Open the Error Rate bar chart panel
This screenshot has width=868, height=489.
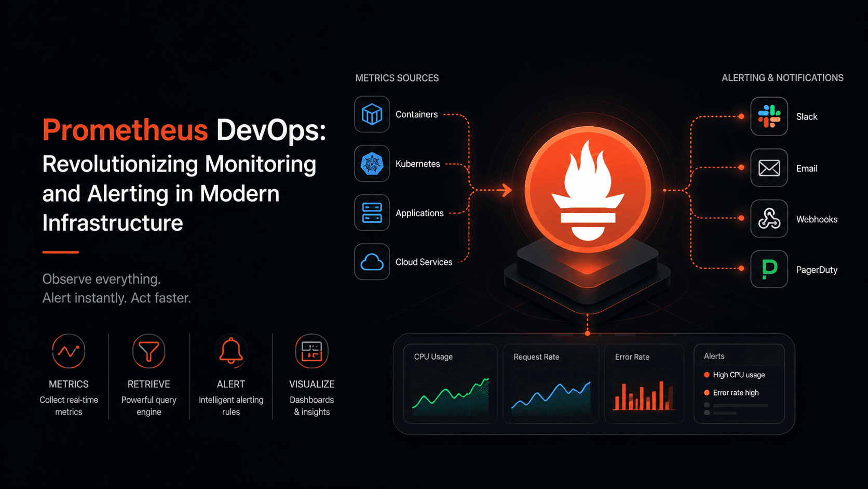click(x=644, y=384)
